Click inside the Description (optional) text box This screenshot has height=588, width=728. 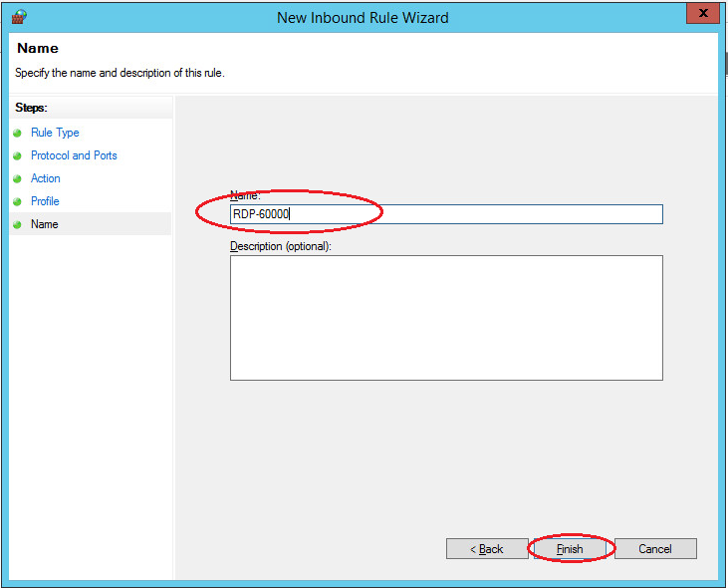click(446, 318)
